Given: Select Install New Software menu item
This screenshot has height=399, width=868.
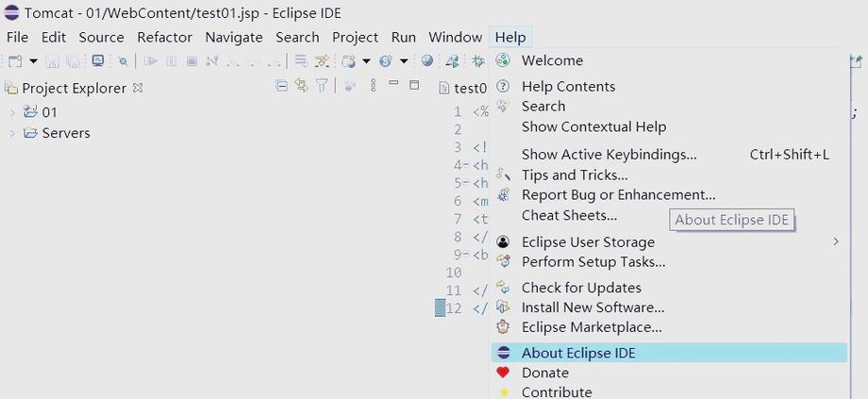Looking at the screenshot, I should click(x=593, y=308).
